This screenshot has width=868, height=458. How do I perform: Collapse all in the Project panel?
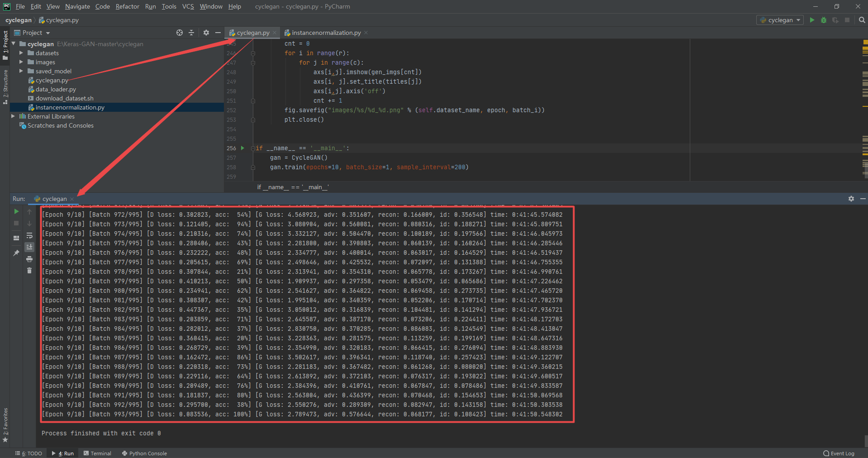191,33
